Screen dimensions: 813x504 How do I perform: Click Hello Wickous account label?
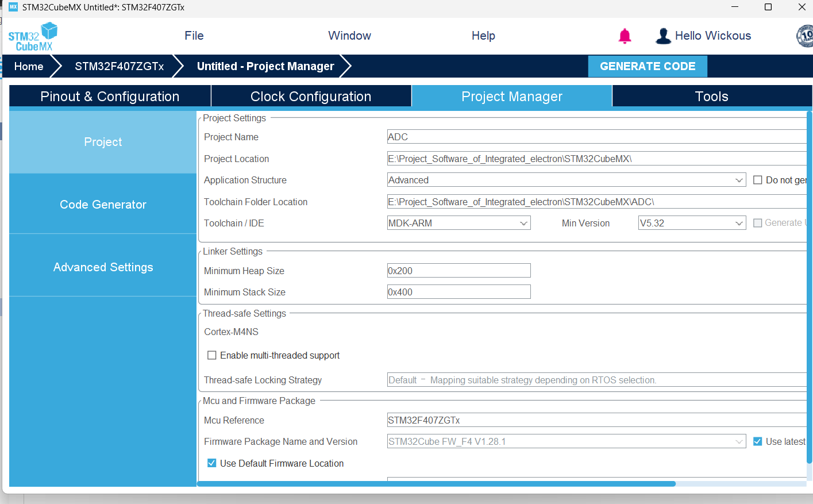click(713, 36)
